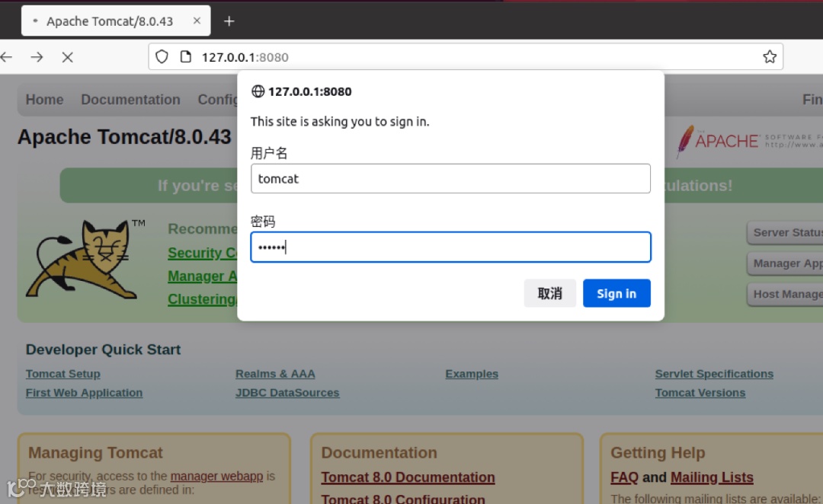The image size is (823, 504).
Task: Click the password field in sign-in dialog
Action: (450, 247)
